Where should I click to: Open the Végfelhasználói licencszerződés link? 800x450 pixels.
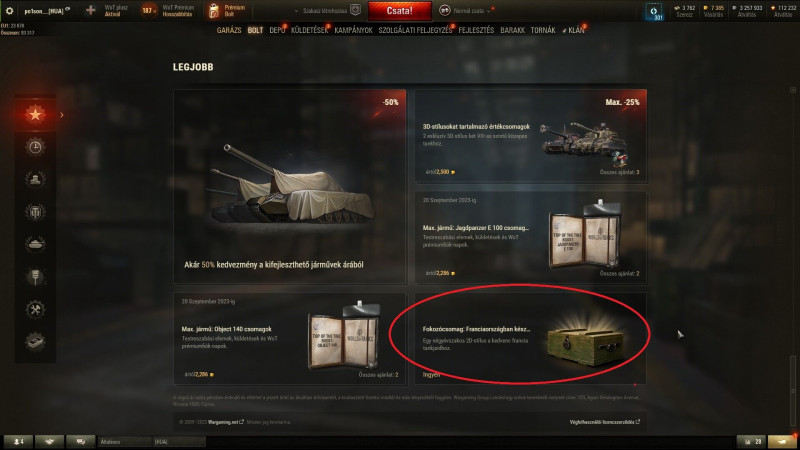coord(604,422)
